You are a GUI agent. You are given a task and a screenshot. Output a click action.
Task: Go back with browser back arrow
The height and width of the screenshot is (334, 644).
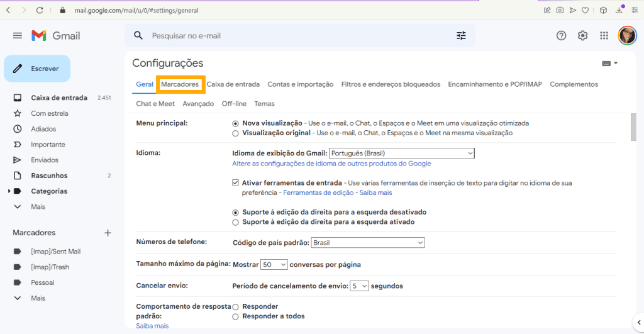[8, 10]
